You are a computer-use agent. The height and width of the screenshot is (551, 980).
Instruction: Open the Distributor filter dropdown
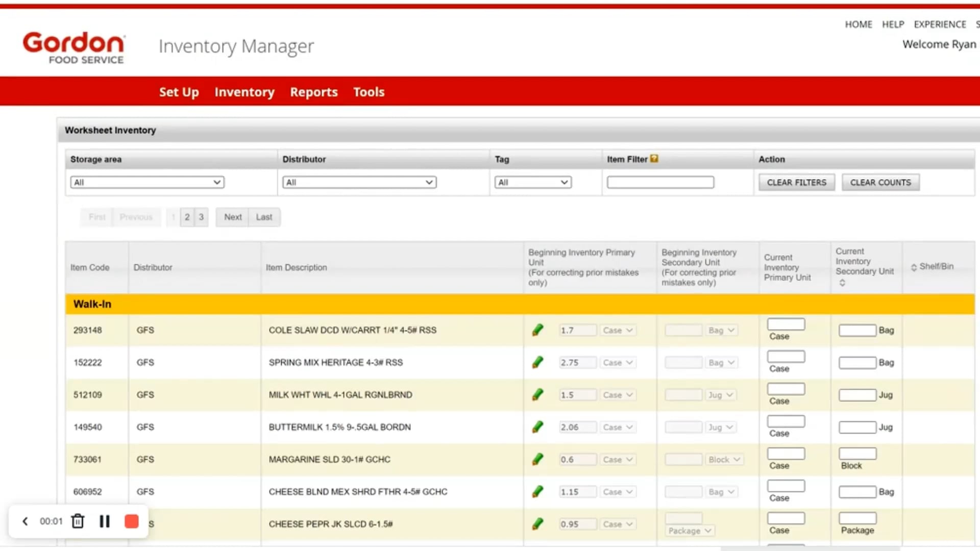click(359, 182)
